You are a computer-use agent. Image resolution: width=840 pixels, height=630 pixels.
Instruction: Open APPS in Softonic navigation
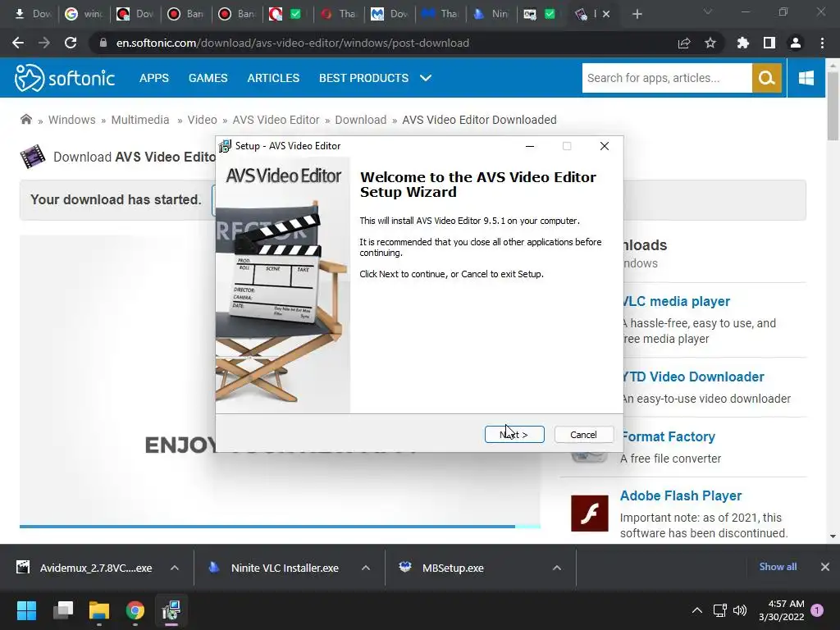click(x=154, y=78)
